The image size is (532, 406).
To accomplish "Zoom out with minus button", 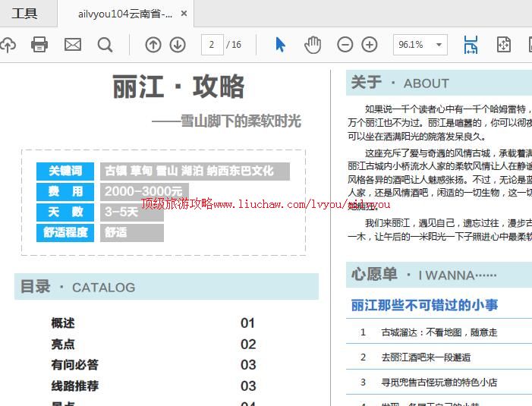I will tap(345, 45).
